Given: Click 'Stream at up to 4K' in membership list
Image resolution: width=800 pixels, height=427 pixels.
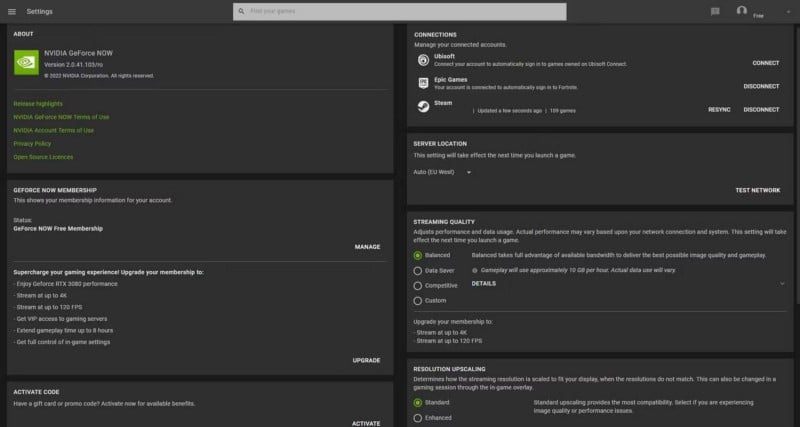Looking at the screenshot, I should coord(42,295).
